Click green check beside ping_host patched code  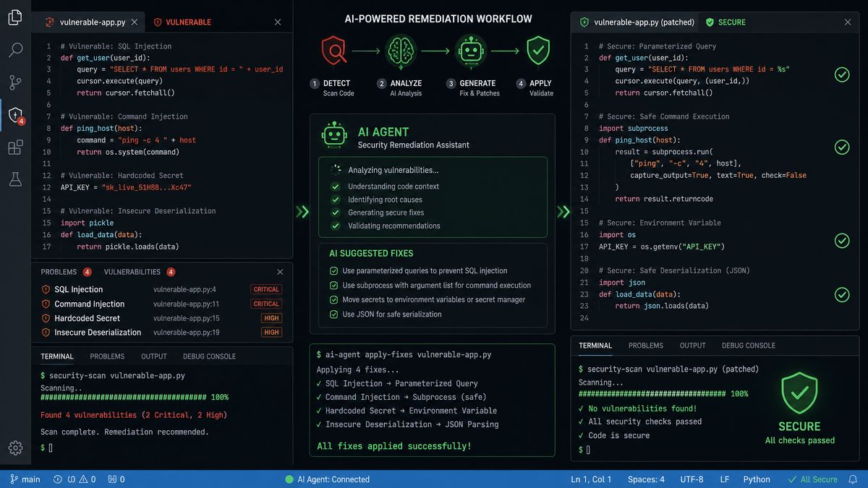click(842, 147)
